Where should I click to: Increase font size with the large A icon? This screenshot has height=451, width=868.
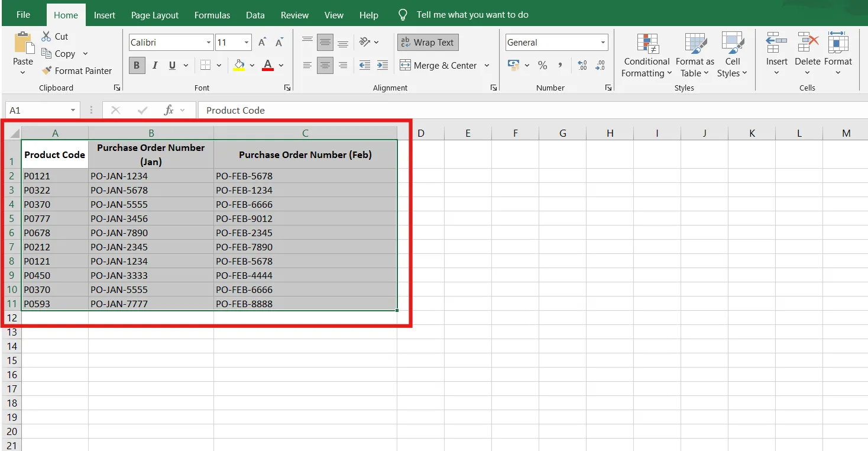click(x=263, y=43)
